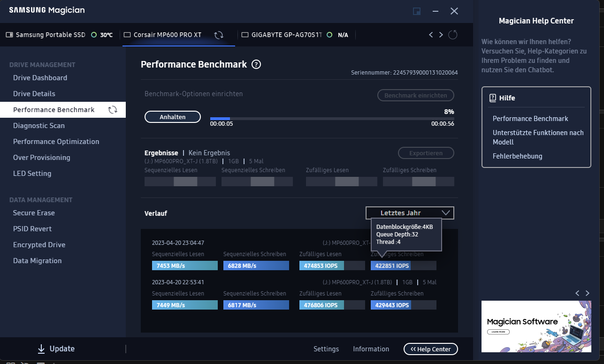This screenshot has height=364, width=604.
Task: Click the benchmark progress bar
Action: click(x=332, y=118)
